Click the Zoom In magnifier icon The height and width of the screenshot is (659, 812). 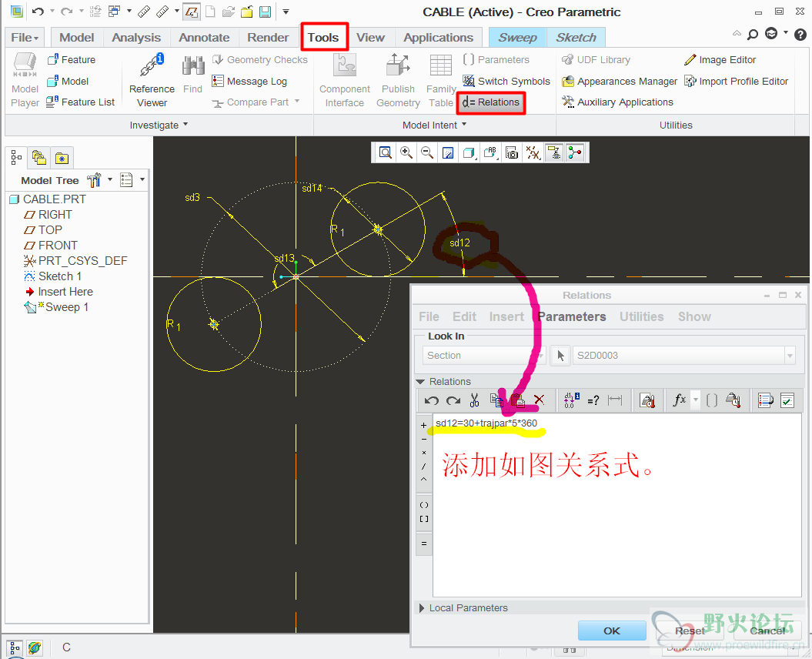coord(406,152)
